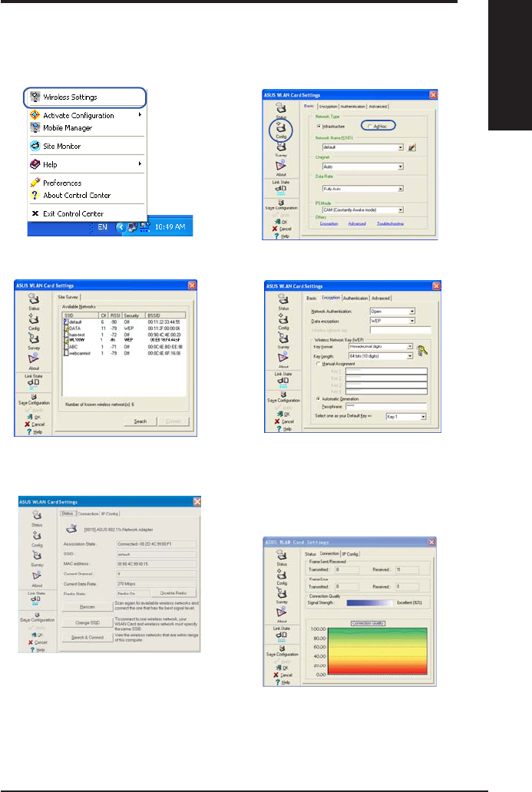Switch to Status tab in Connection tab window
532x792 pixels.
point(310,554)
